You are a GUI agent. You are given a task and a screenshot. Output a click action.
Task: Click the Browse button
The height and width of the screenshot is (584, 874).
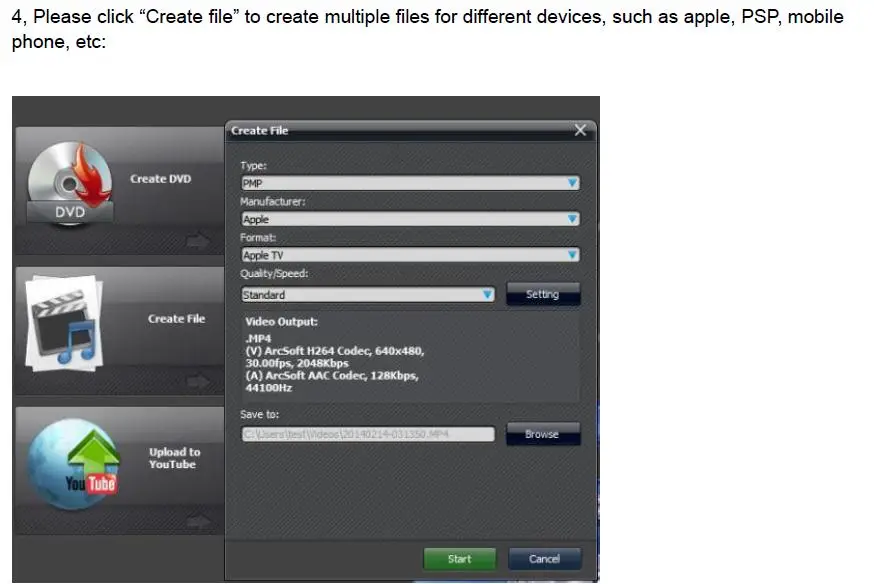pyautogui.click(x=543, y=434)
